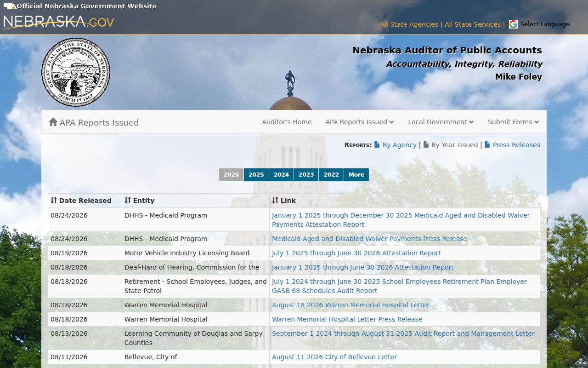588x368 pixels.
Task: Open the All State Agencies link
Action: coord(409,24)
